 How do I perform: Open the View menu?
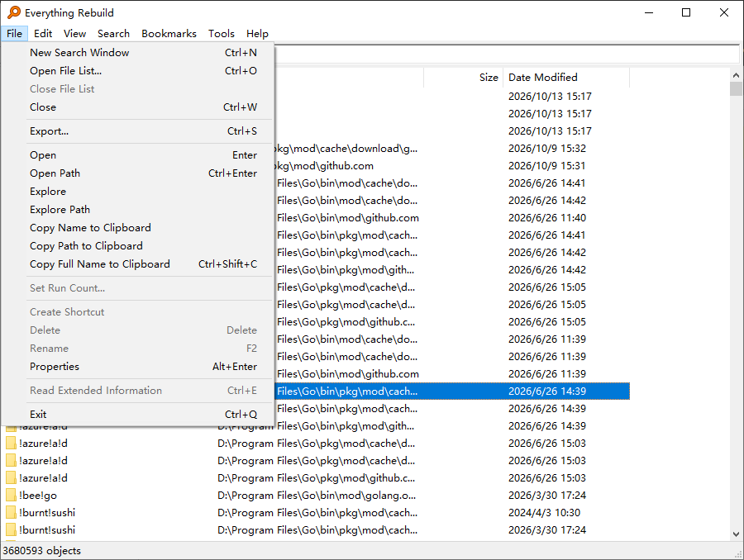75,34
